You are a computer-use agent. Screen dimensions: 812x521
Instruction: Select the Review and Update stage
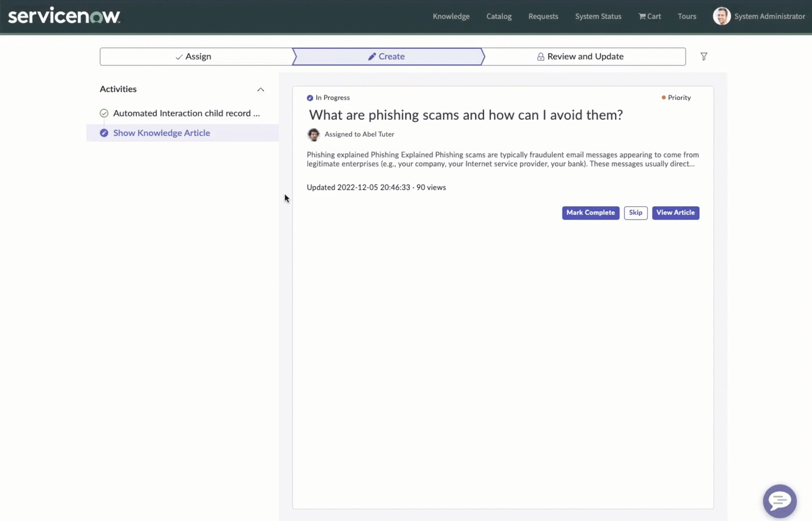583,57
